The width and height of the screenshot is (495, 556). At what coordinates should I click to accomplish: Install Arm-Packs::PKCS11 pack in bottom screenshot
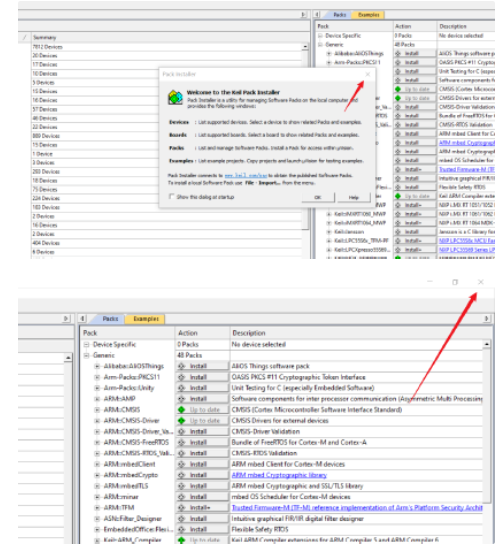tap(202, 377)
